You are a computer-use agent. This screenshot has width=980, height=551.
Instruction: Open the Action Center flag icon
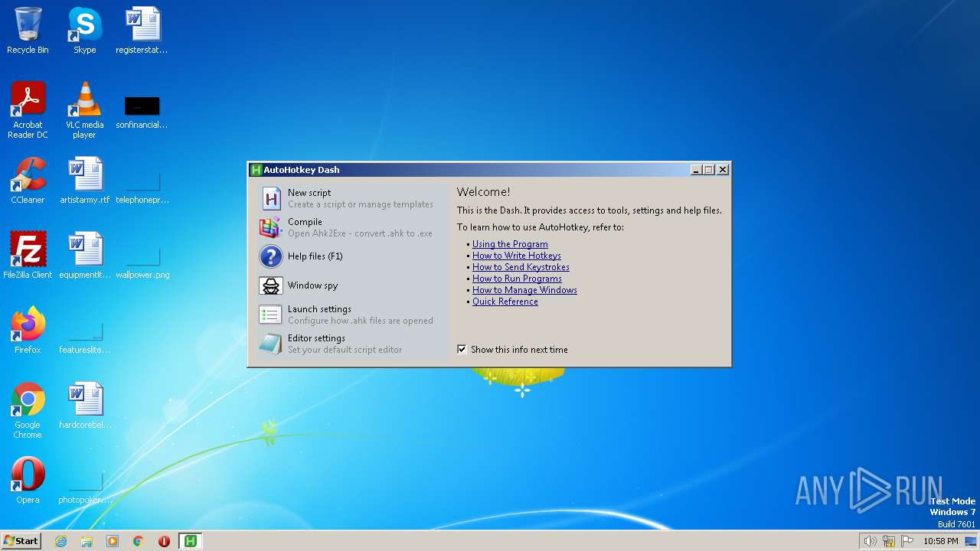908,541
